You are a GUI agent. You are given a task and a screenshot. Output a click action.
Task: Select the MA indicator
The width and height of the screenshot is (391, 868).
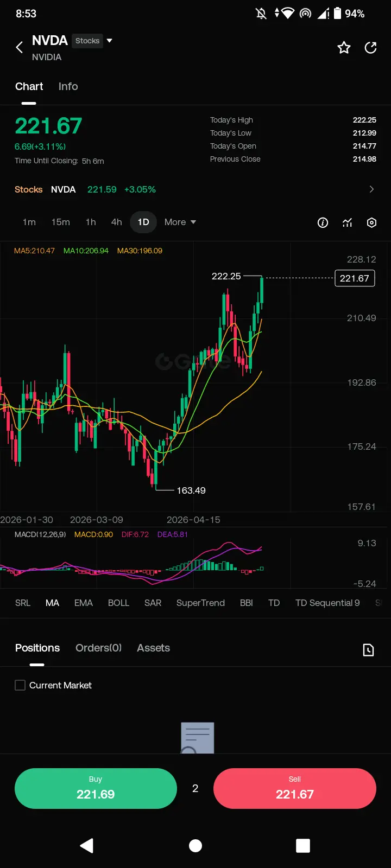[x=52, y=603]
